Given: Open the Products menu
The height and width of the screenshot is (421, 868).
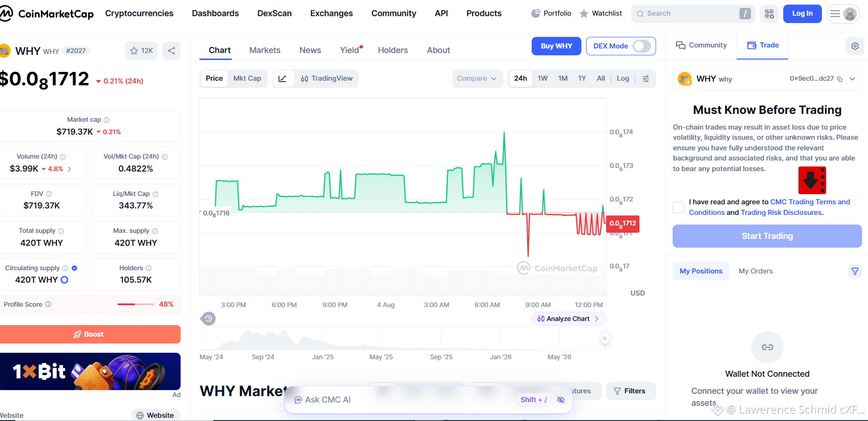Looking at the screenshot, I should pos(484,13).
